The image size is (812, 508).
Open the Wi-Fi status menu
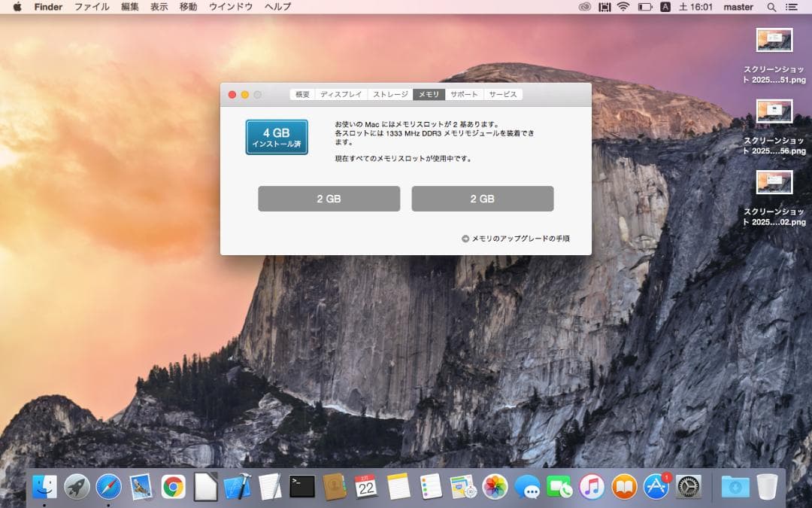621,7
